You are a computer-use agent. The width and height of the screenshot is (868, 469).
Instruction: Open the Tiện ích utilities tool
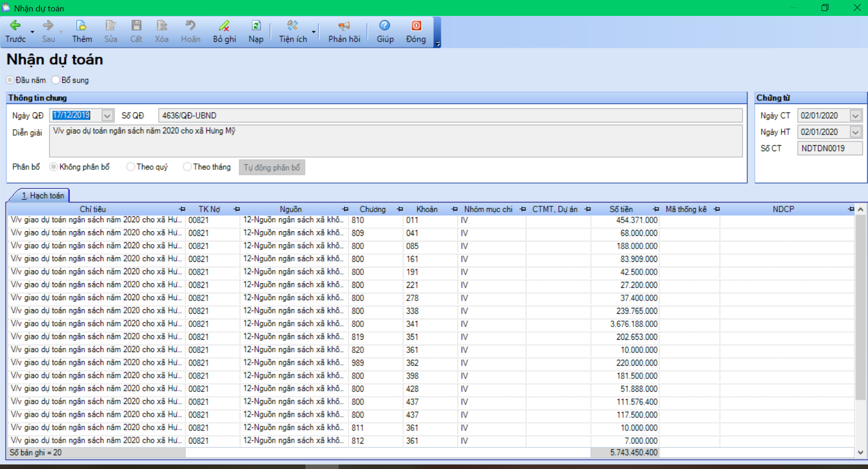click(x=293, y=26)
